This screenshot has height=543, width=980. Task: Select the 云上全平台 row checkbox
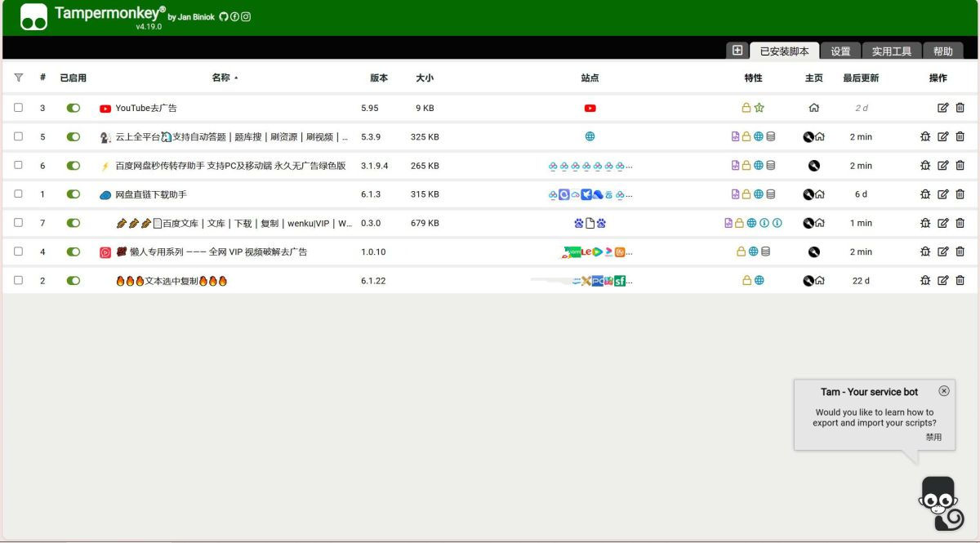point(19,136)
